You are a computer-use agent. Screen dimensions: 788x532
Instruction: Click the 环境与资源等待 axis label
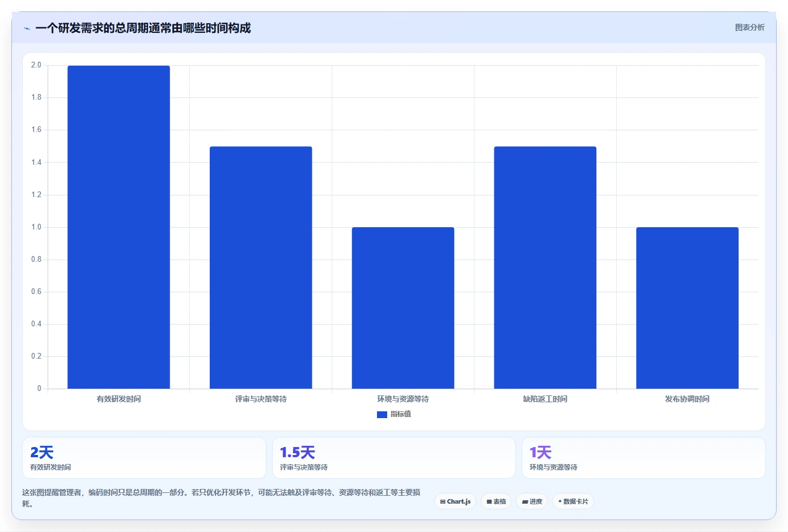403,399
